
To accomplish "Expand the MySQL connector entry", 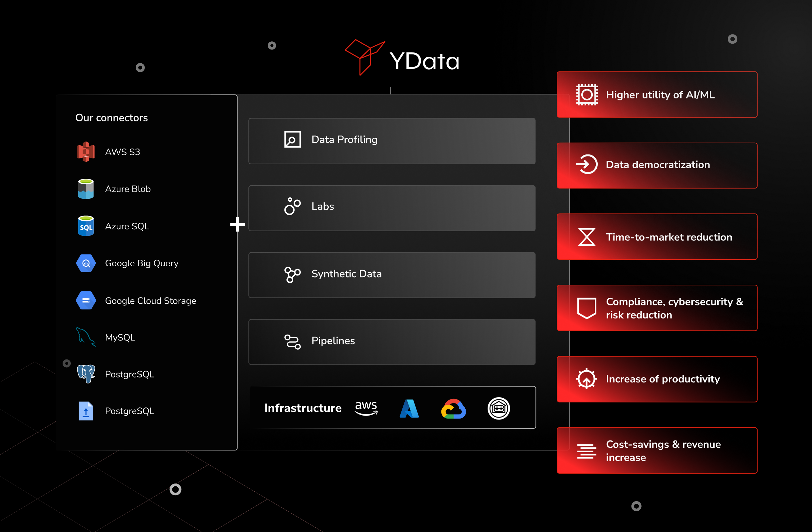I will click(118, 338).
